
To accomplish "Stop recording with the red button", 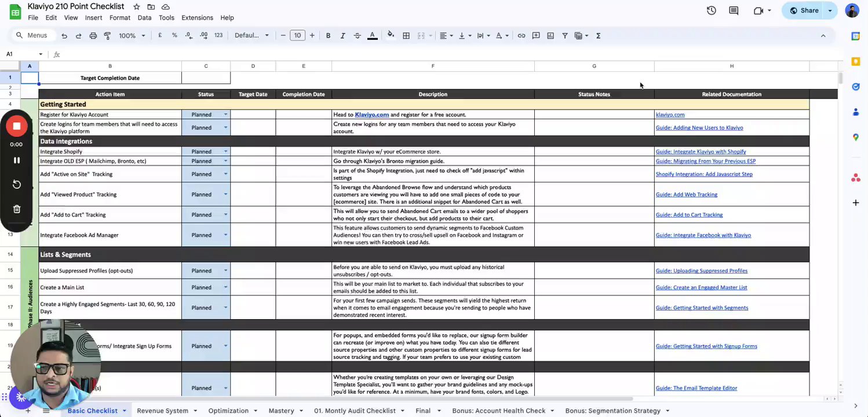I will [x=17, y=126].
